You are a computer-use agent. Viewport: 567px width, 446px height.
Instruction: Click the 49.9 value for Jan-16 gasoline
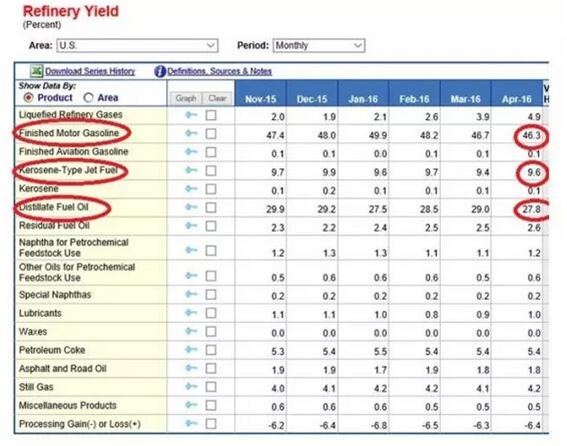(378, 136)
